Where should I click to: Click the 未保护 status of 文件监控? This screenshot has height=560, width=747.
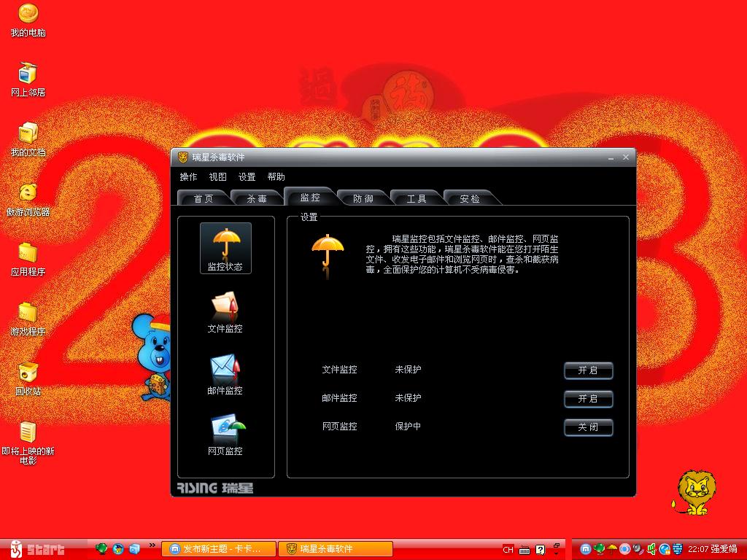(x=408, y=370)
